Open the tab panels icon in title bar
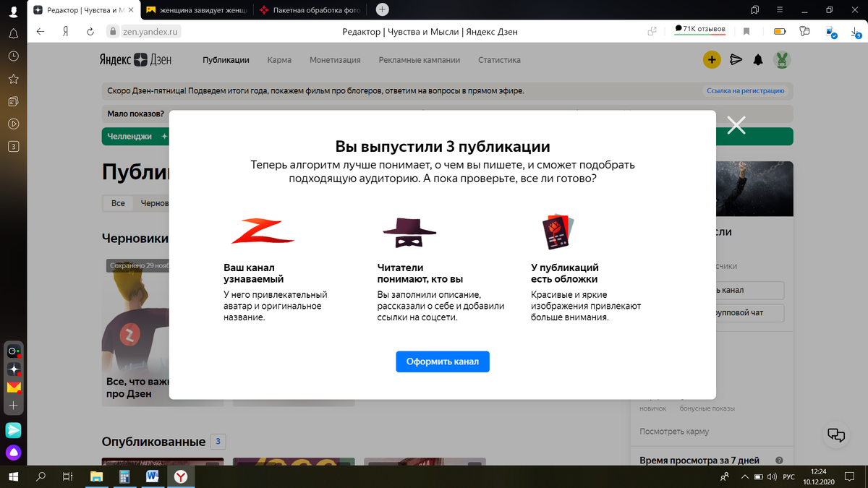 (x=754, y=9)
